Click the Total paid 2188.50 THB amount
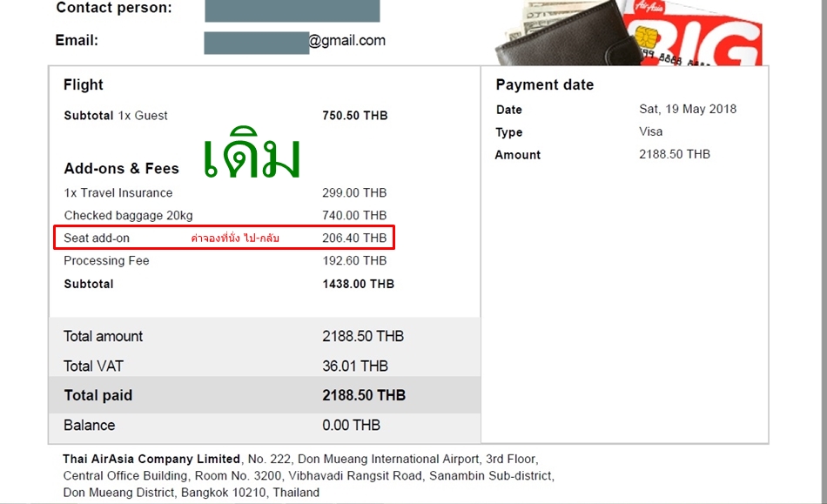 click(x=364, y=395)
